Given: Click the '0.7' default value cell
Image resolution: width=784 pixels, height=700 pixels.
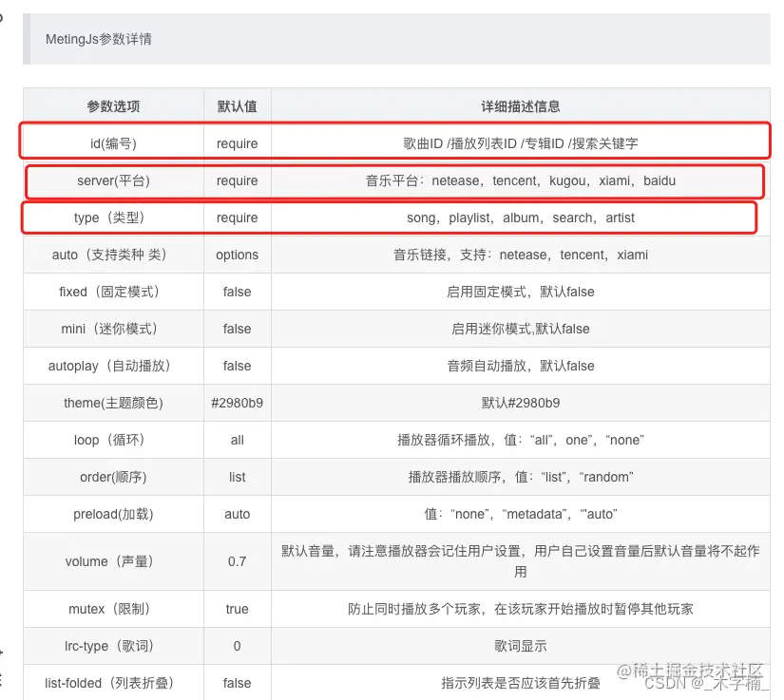Looking at the screenshot, I should coord(237,561).
